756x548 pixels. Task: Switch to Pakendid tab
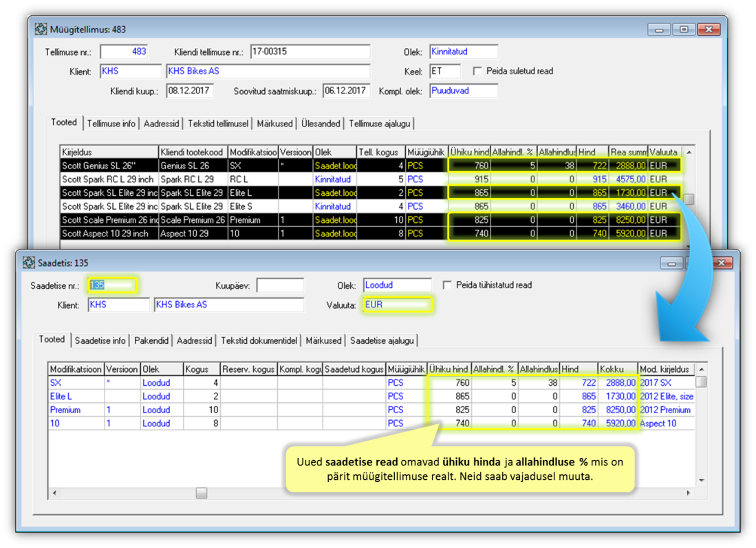pos(151,341)
